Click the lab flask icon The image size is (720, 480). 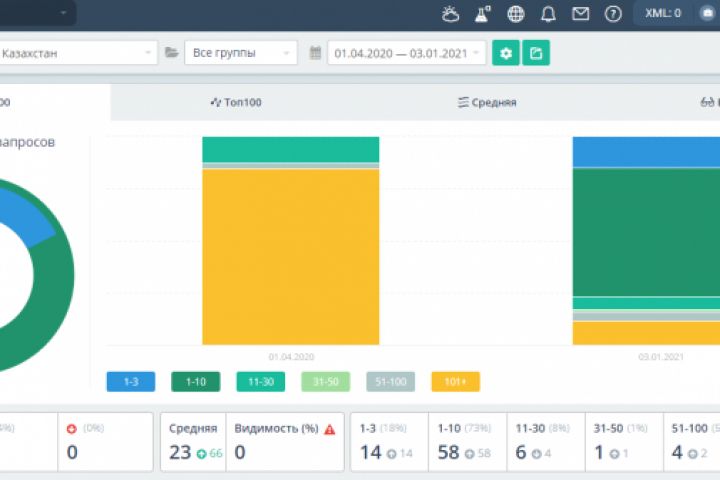(483, 14)
